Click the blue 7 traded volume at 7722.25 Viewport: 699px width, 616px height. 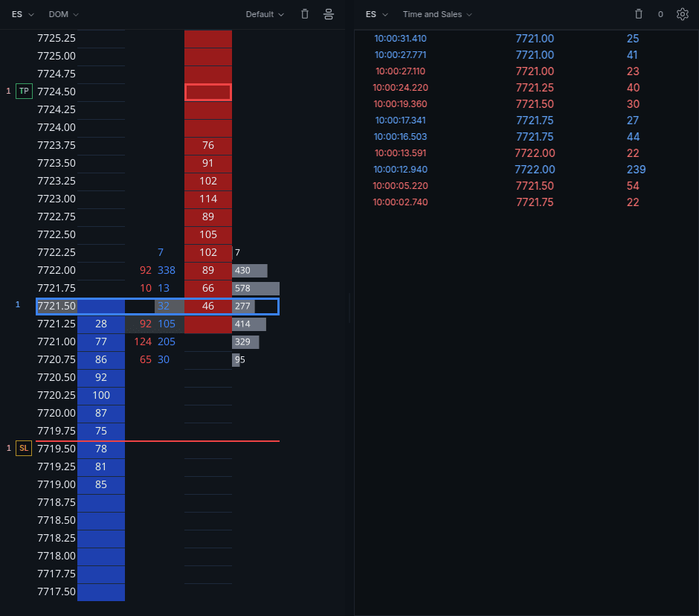click(x=161, y=252)
